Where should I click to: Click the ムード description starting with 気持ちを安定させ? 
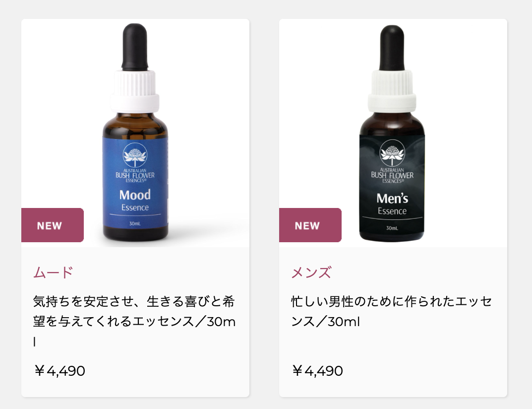134,321
